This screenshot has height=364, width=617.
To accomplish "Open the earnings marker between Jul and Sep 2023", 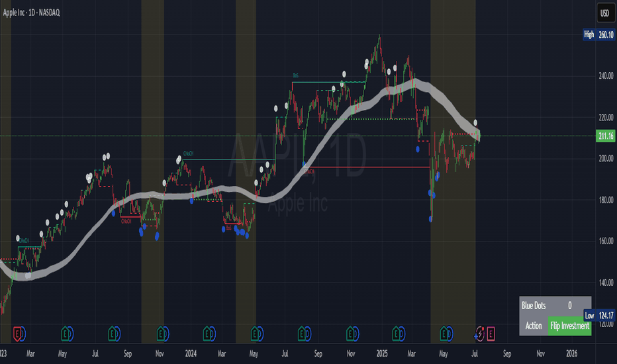I will tap(112, 334).
